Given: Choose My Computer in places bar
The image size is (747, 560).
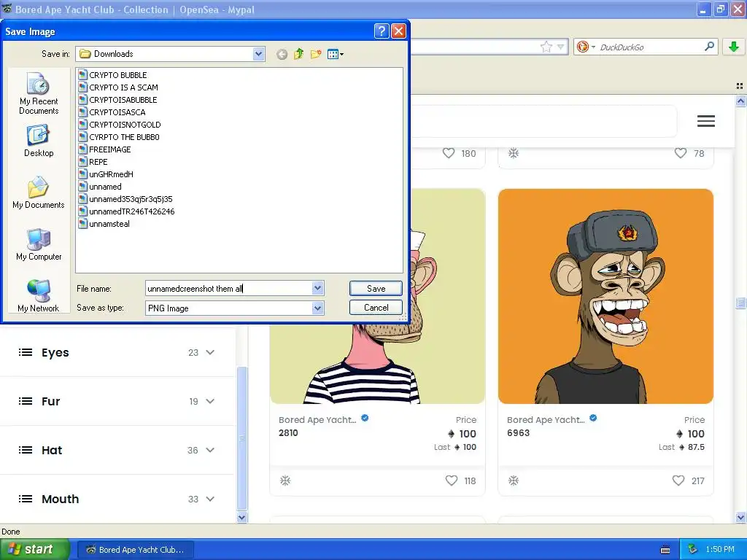Looking at the screenshot, I should (39, 244).
